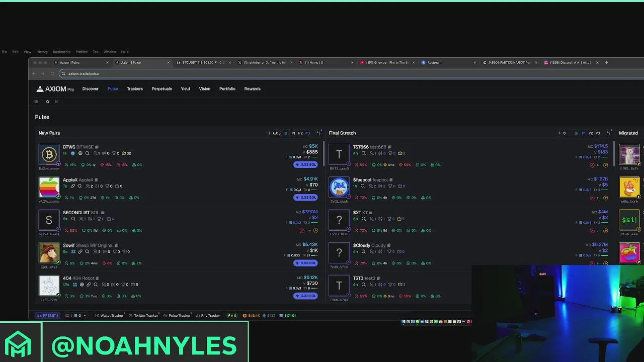Search BTWS with its magnifier icon

(x=87, y=153)
